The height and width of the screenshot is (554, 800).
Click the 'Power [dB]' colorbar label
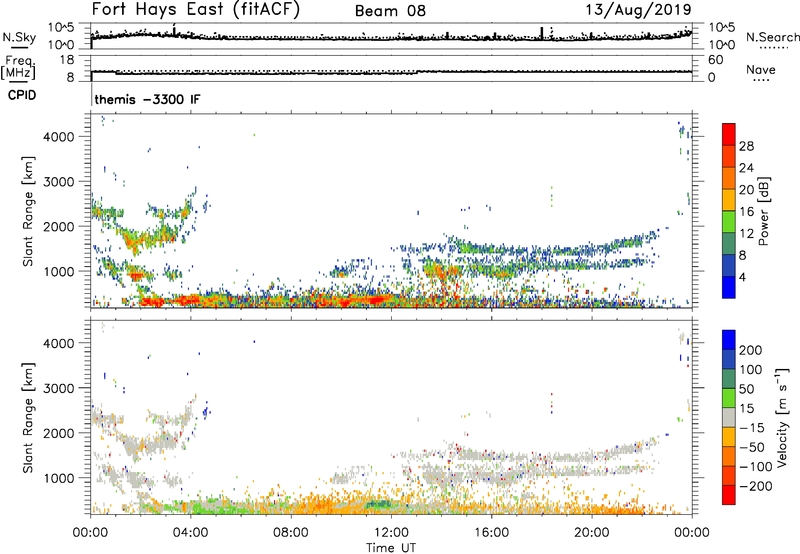(763, 211)
